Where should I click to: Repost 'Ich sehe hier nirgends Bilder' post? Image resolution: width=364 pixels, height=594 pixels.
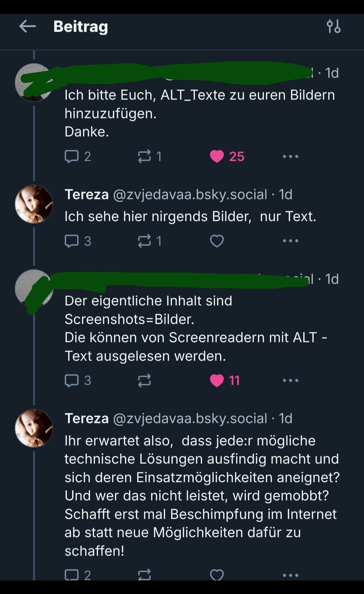pos(145,241)
